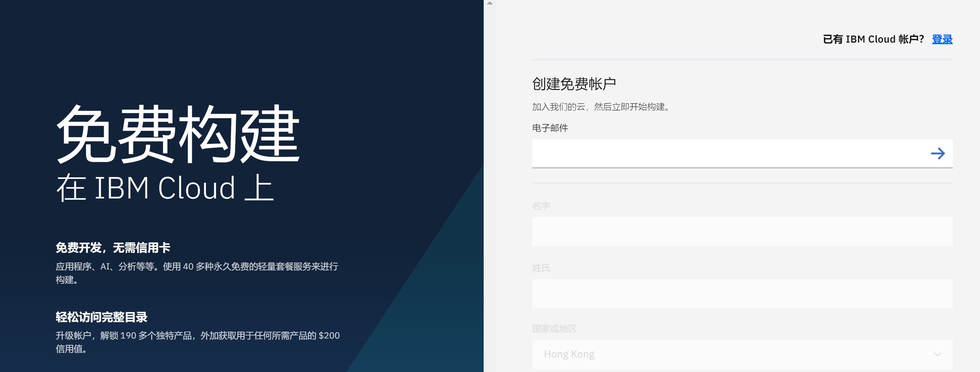Click the scrollbar up arrow
Viewport: 980px width, 372px height.
490,3
